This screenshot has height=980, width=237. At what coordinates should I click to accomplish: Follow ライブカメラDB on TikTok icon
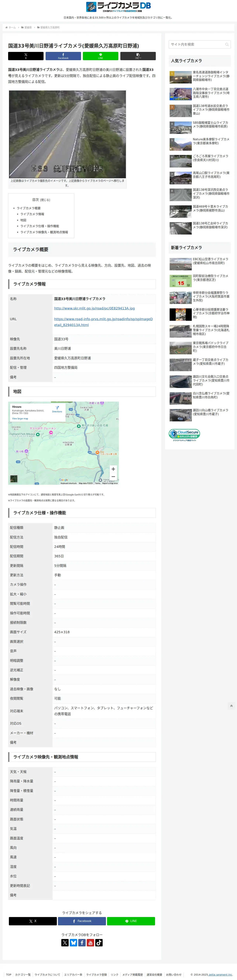coord(99,942)
